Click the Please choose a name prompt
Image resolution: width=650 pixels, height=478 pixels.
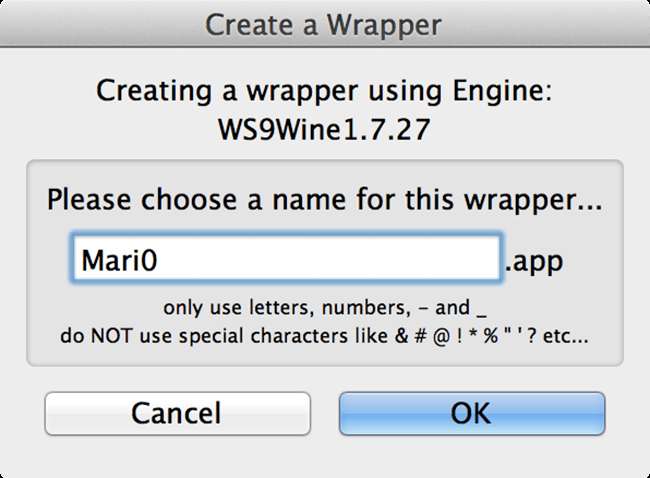pos(324,197)
